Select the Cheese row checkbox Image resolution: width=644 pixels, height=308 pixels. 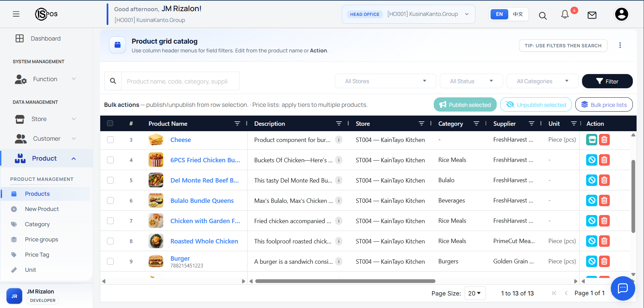(x=110, y=140)
